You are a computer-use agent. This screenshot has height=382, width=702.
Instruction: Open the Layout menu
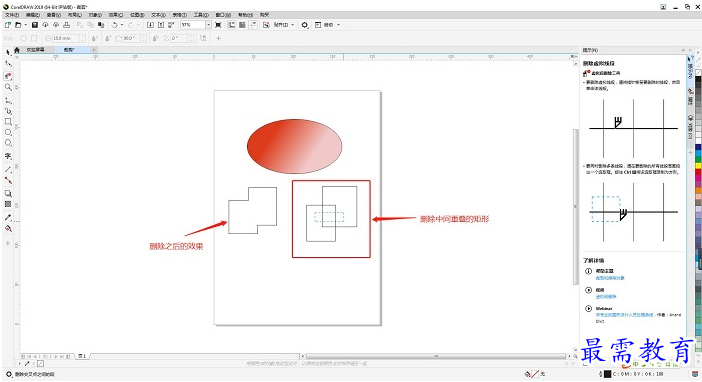click(74, 15)
